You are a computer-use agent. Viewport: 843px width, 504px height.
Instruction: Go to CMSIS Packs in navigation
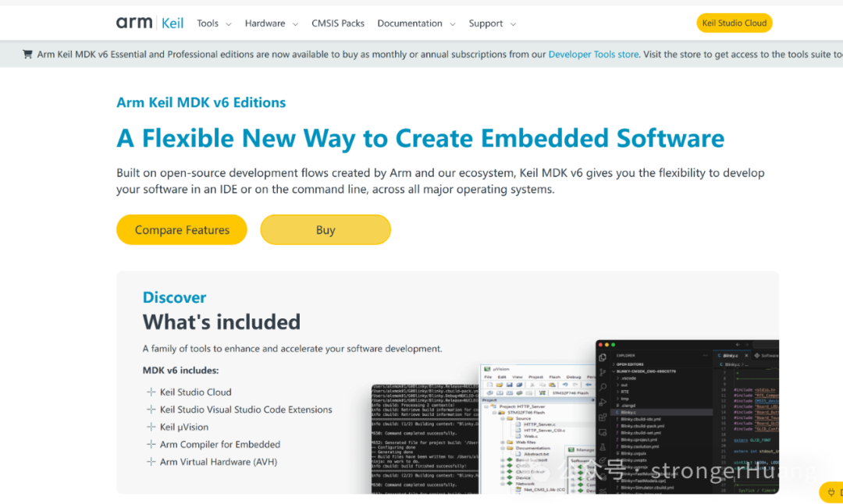pyautogui.click(x=338, y=23)
